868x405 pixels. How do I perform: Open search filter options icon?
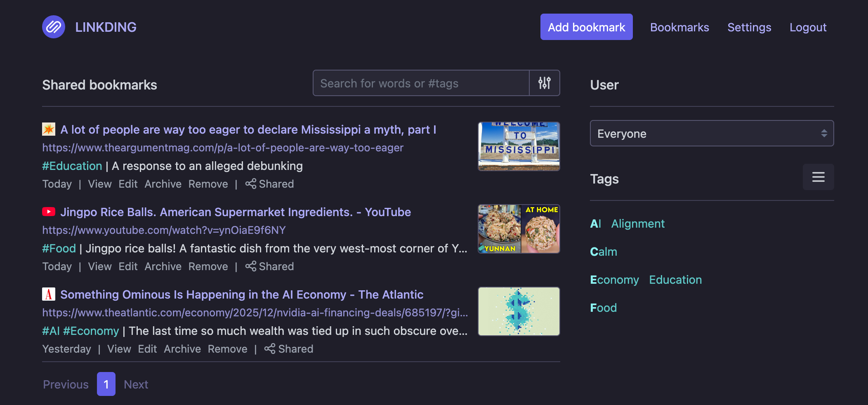pyautogui.click(x=544, y=83)
